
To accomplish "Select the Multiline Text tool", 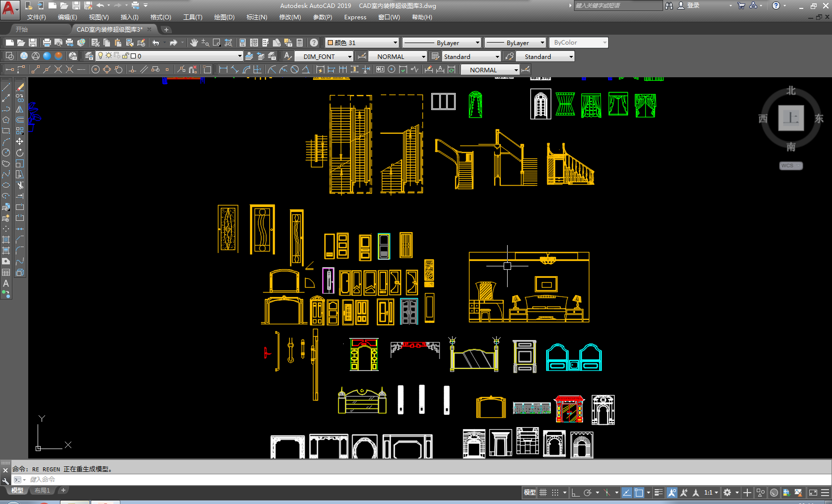I will pyautogui.click(x=6, y=283).
